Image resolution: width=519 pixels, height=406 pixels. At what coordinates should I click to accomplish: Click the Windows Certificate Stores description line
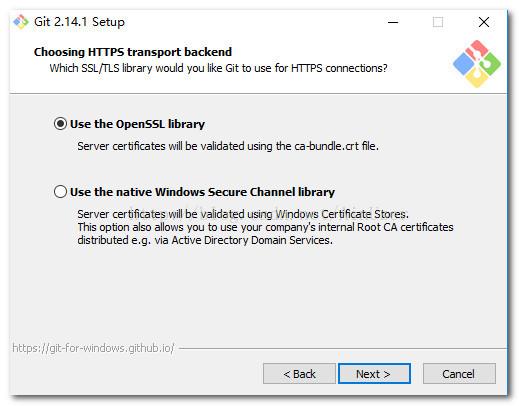pyautogui.click(x=243, y=214)
